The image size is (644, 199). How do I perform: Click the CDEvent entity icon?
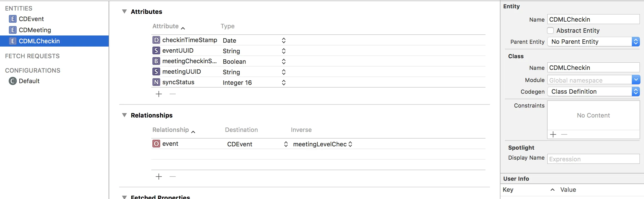pos(12,19)
